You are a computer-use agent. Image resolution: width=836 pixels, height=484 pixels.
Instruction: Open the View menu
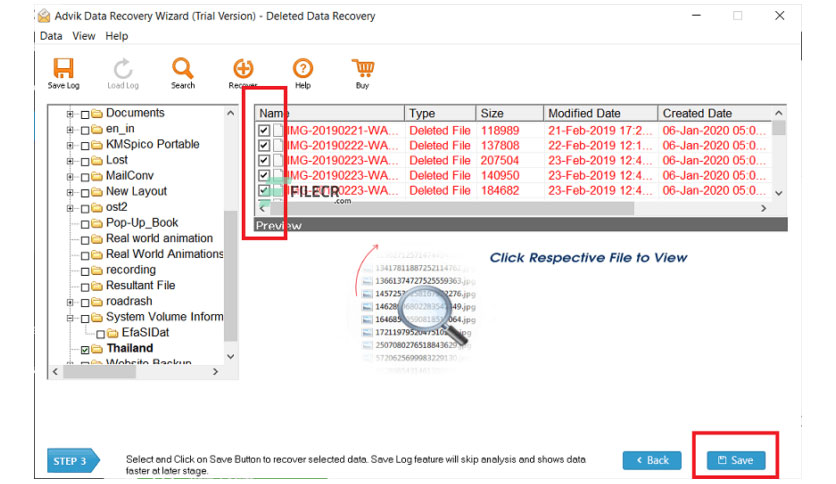84,36
